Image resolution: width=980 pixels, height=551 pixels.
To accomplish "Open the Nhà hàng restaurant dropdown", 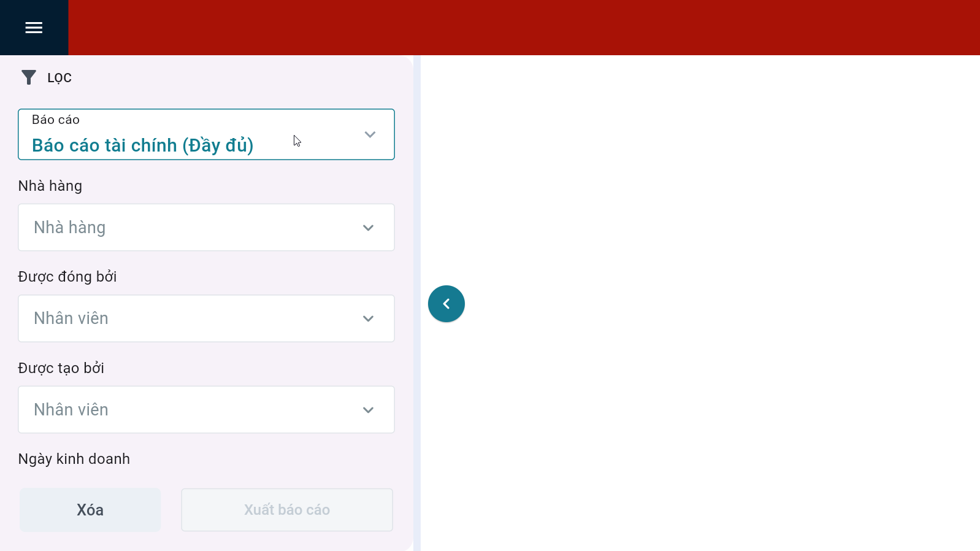I will 206,228.
